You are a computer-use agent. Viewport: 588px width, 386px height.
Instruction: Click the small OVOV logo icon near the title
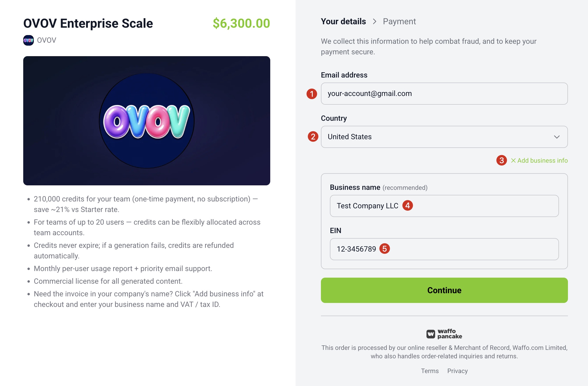tap(29, 40)
